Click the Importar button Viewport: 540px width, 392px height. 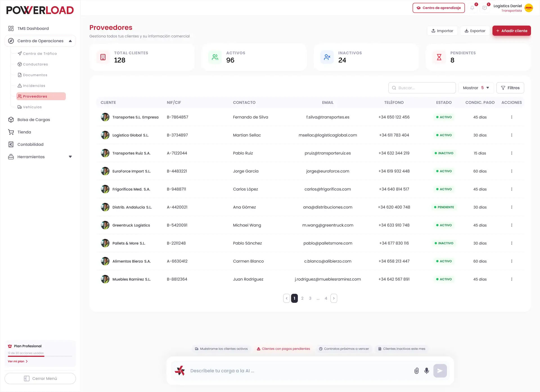pos(442,31)
